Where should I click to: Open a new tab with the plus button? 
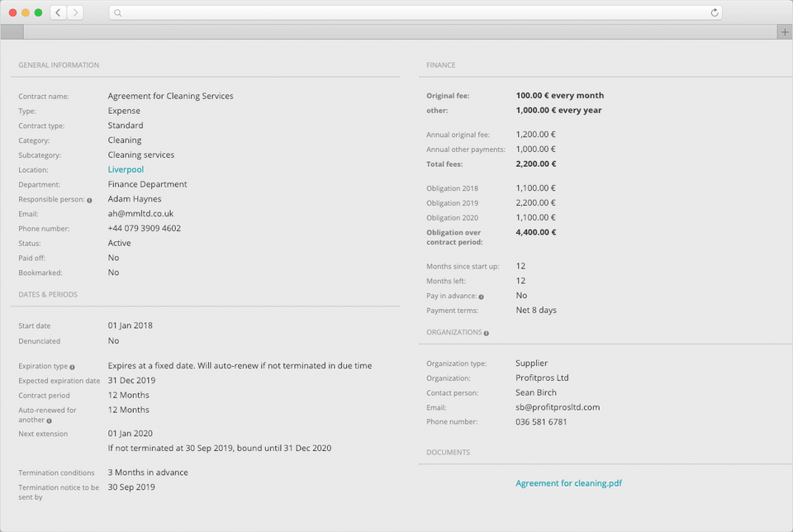pos(784,32)
